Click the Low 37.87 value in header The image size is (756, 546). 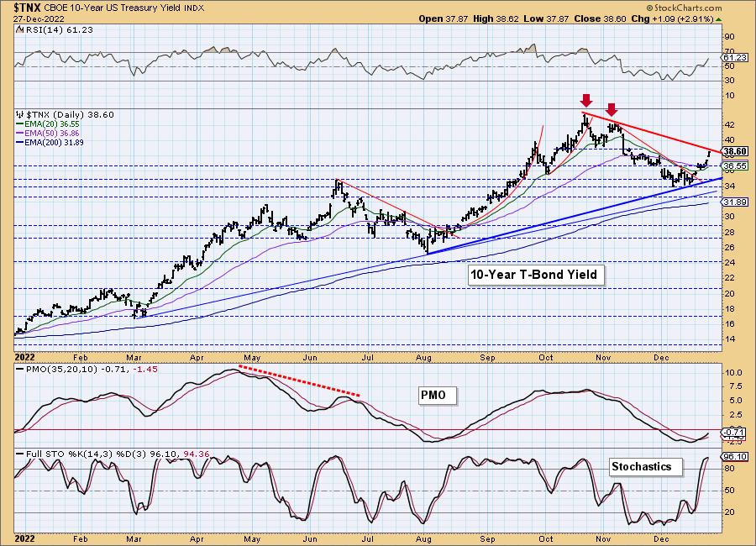[x=546, y=18]
